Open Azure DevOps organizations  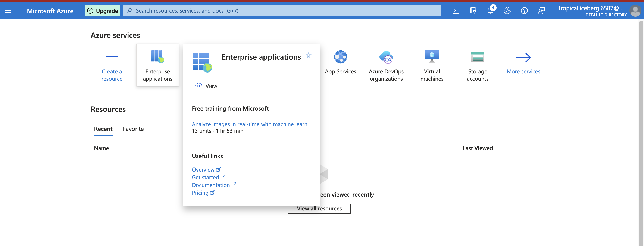point(386,66)
